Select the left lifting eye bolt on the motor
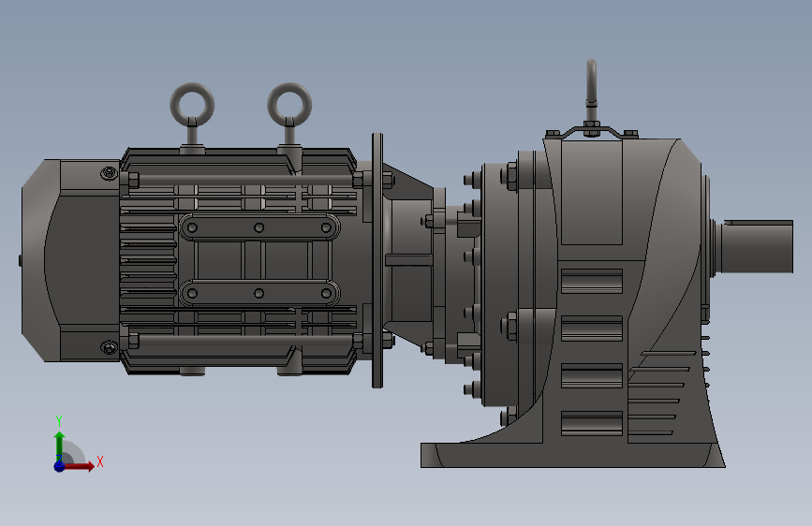The width and height of the screenshot is (812, 526). 192,116
